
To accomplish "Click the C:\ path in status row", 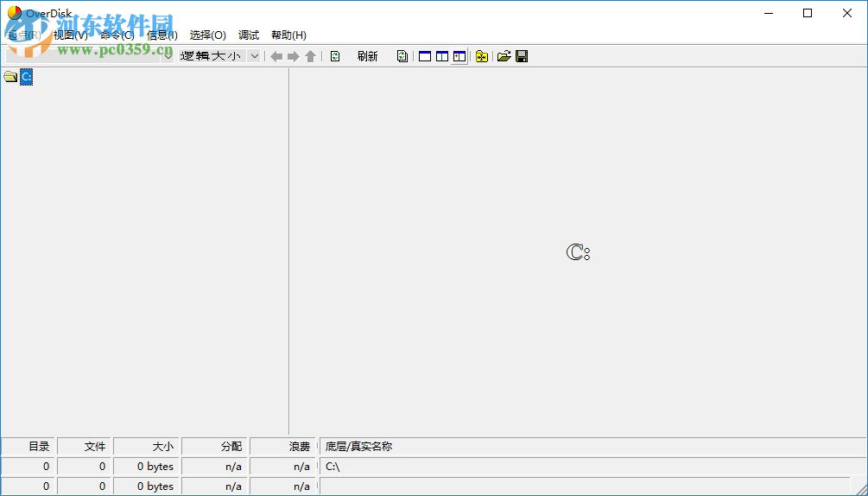I will point(333,467).
